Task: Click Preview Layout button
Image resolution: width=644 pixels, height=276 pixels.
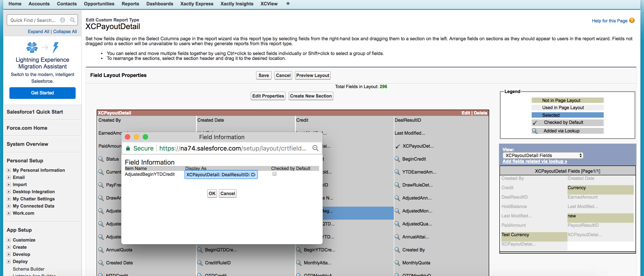Action: (x=313, y=75)
